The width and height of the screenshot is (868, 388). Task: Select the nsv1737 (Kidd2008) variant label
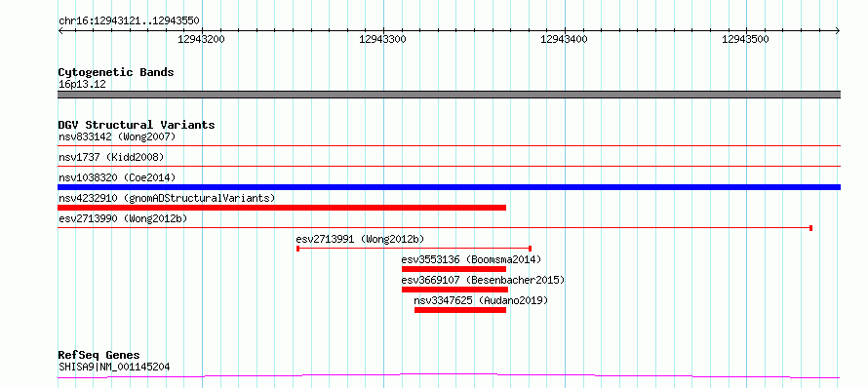click(x=111, y=157)
